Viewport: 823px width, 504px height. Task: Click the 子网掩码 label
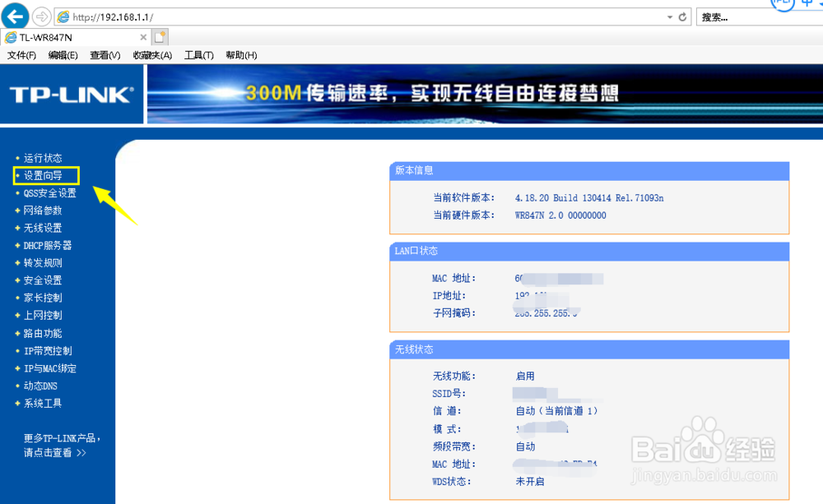(454, 313)
